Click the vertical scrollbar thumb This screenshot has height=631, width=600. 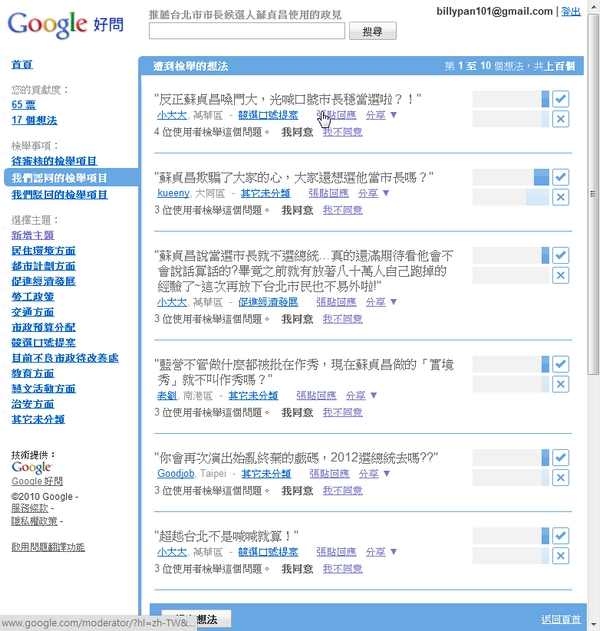(593, 194)
